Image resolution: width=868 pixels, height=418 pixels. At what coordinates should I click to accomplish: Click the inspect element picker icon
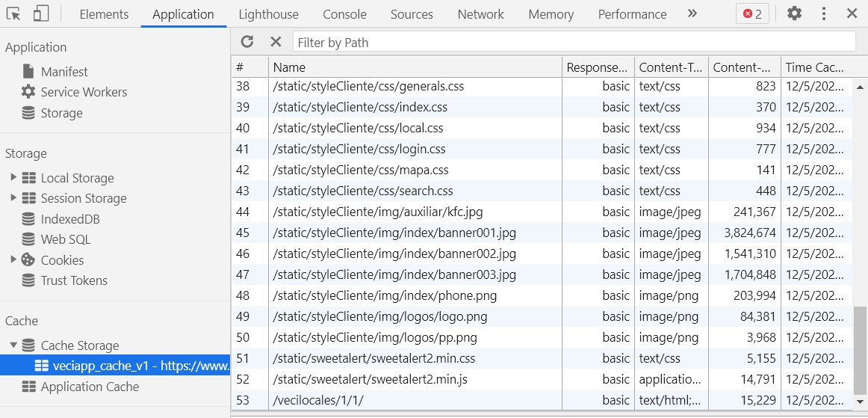[x=14, y=13]
